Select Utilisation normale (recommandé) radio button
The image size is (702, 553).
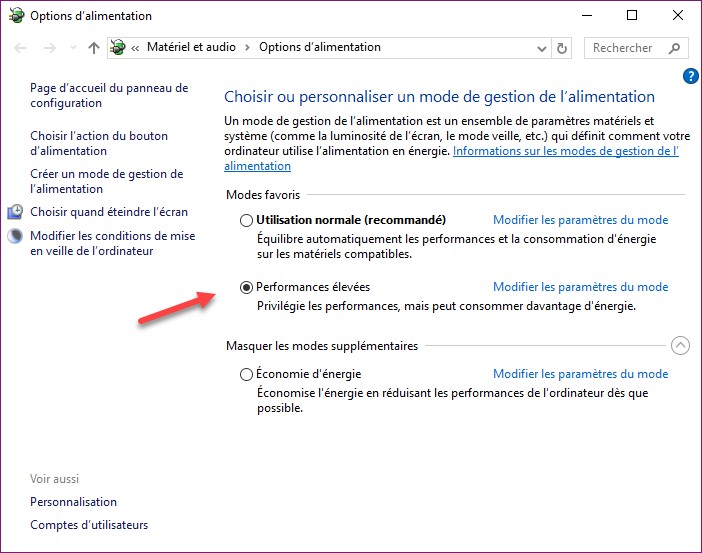pos(246,220)
